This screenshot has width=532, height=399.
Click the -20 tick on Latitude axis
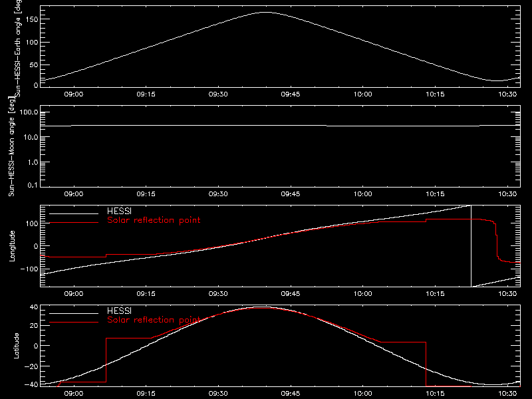click(x=31, y=366)
